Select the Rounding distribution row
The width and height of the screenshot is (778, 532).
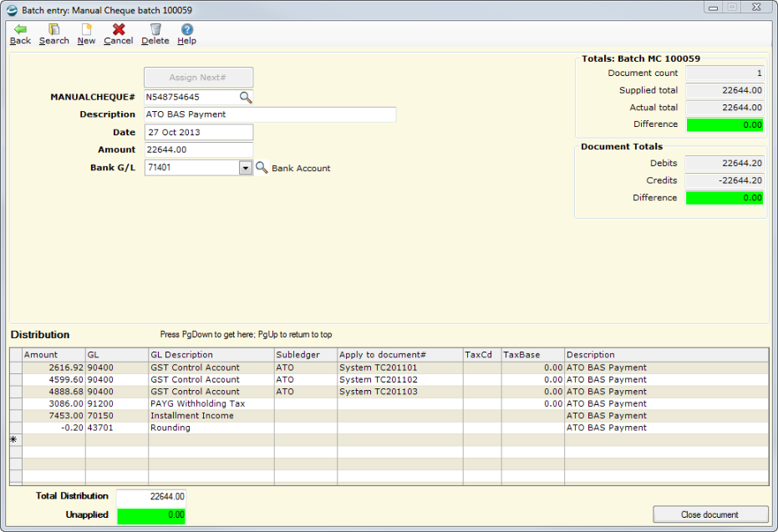click(x=170, y=428)
